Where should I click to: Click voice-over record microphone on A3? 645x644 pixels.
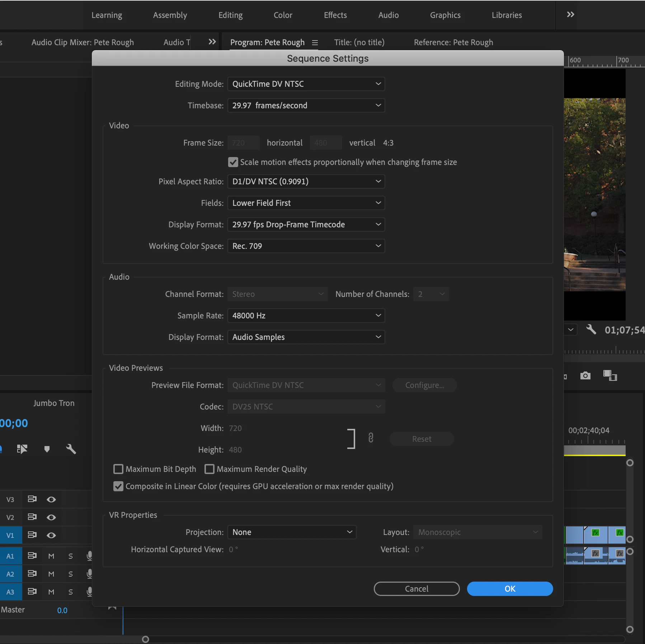pos(89,592)
